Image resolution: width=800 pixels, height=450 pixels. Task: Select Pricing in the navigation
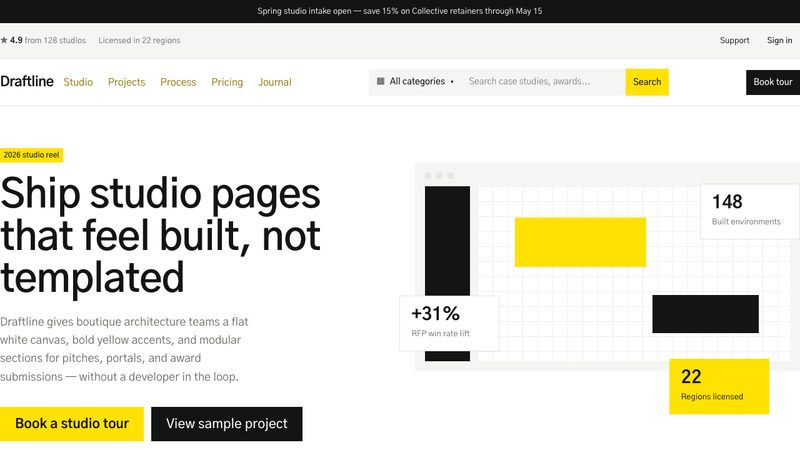point(227,82)
